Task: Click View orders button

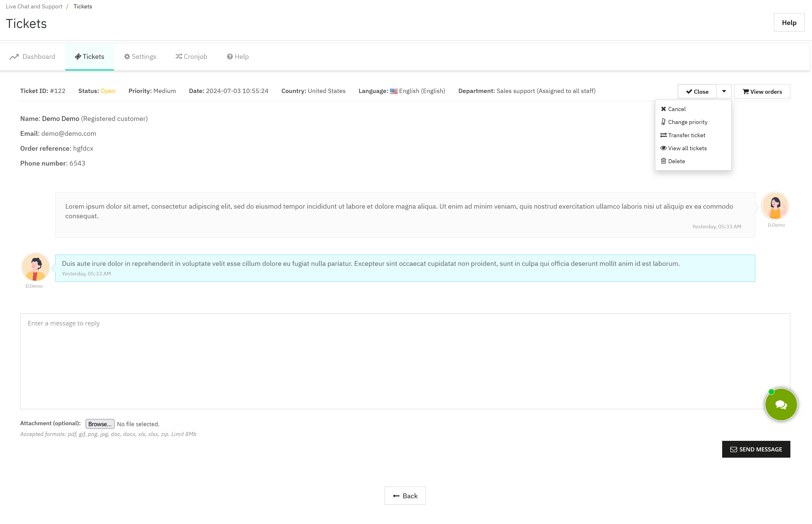Action: coord(762,92)
